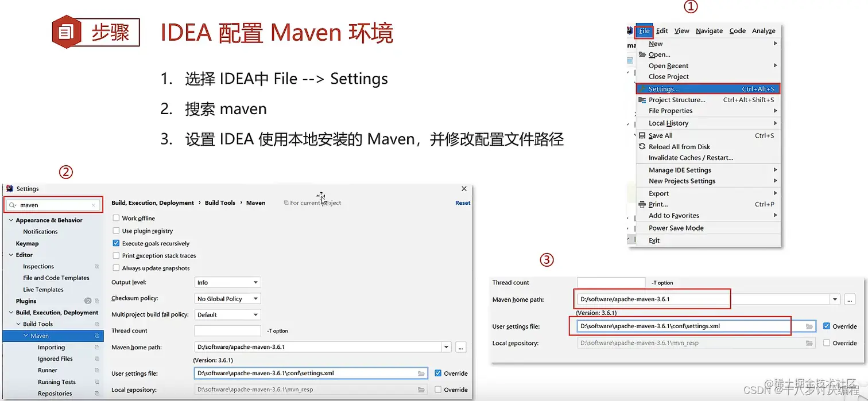
Task: Click Save All menu entry
Action: point(708,136)
